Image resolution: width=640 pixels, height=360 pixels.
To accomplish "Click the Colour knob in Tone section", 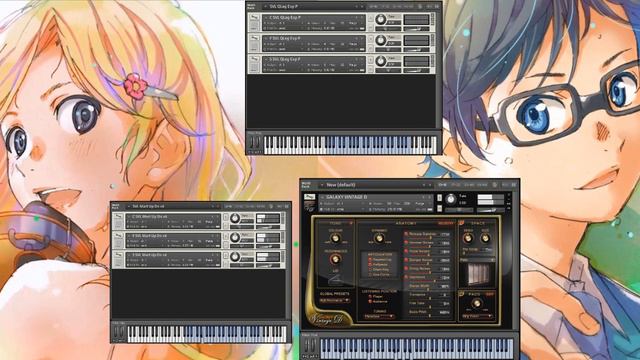I will [x=335, y=239].
